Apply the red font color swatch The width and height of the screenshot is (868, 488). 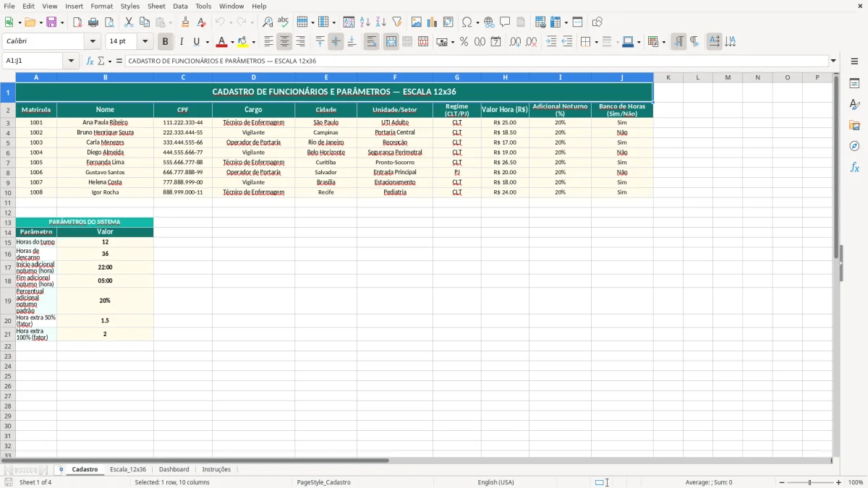coord(222,42)
